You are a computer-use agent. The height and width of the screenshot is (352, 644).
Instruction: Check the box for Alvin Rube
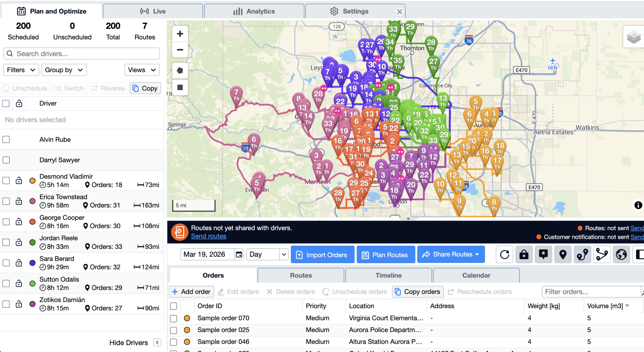6,139
